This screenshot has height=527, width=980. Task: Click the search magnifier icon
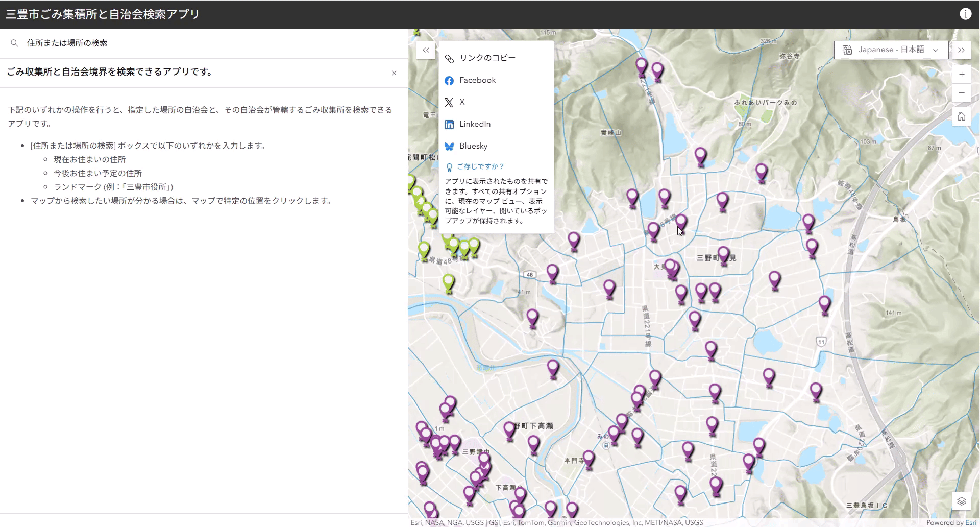[x=14, y=43]
